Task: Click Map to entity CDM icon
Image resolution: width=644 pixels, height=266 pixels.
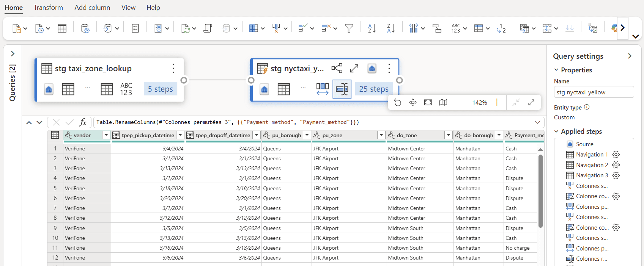Action: [x=593, y=28]
